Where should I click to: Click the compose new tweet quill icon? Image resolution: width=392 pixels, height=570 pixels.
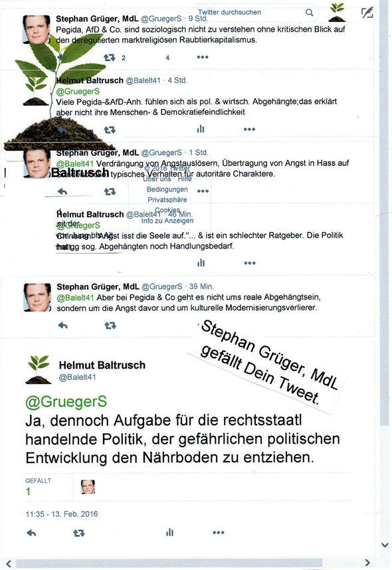coord(367,13)
